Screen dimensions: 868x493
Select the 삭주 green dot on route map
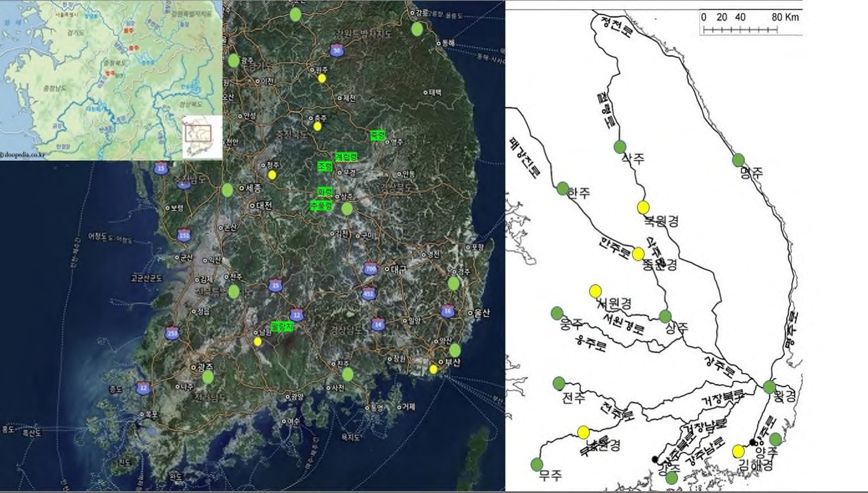click(x=620, y=147)
